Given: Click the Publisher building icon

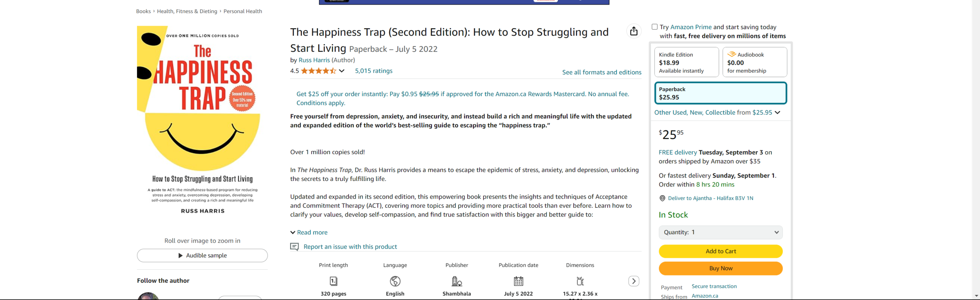Looking at the screenshot, I should [x=457, y=281].
